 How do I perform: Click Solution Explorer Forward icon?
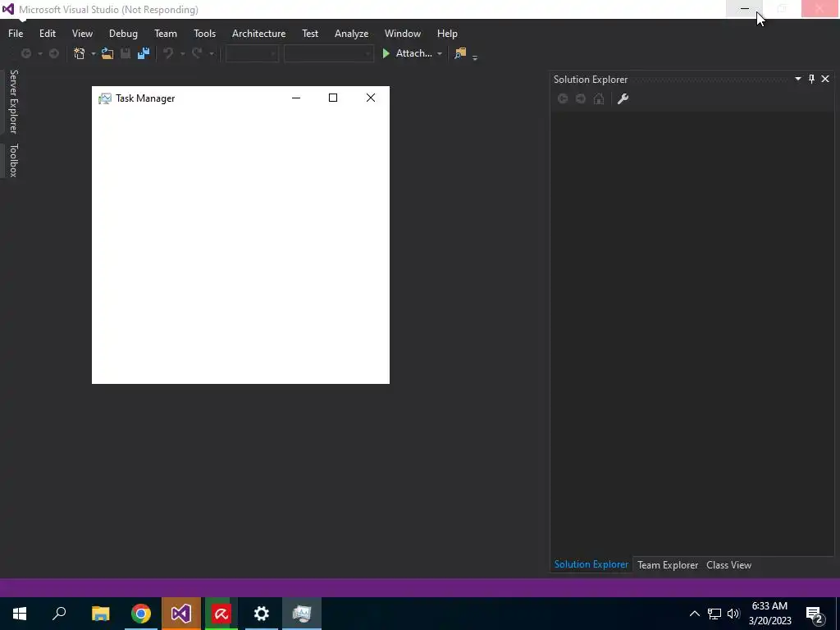[x=581, y=98]
